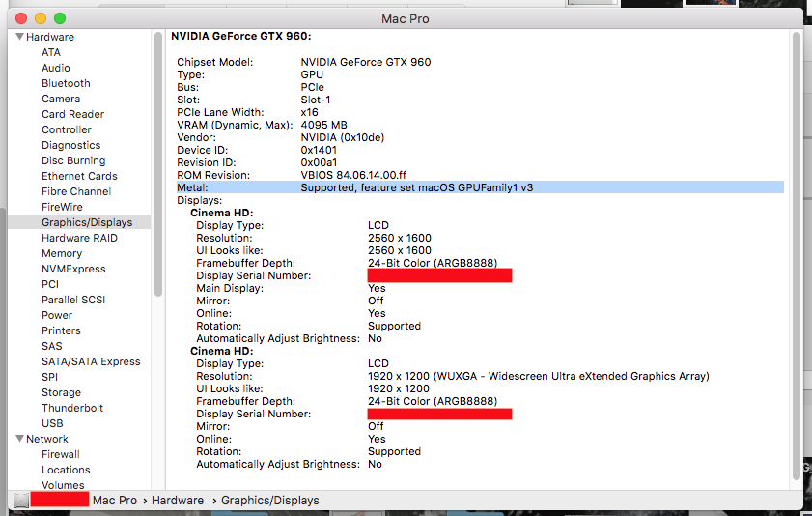Click the Resolution value 2560 x 1600
The height and width of the screenshot is (516, 812).
tap(400, 238)
